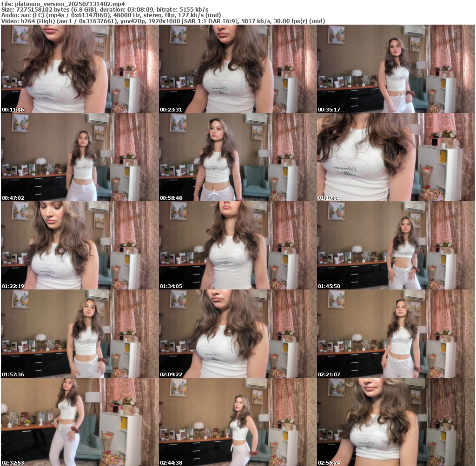
Task: Open the frame marked 00:47:02
Action: click(79, 158)
